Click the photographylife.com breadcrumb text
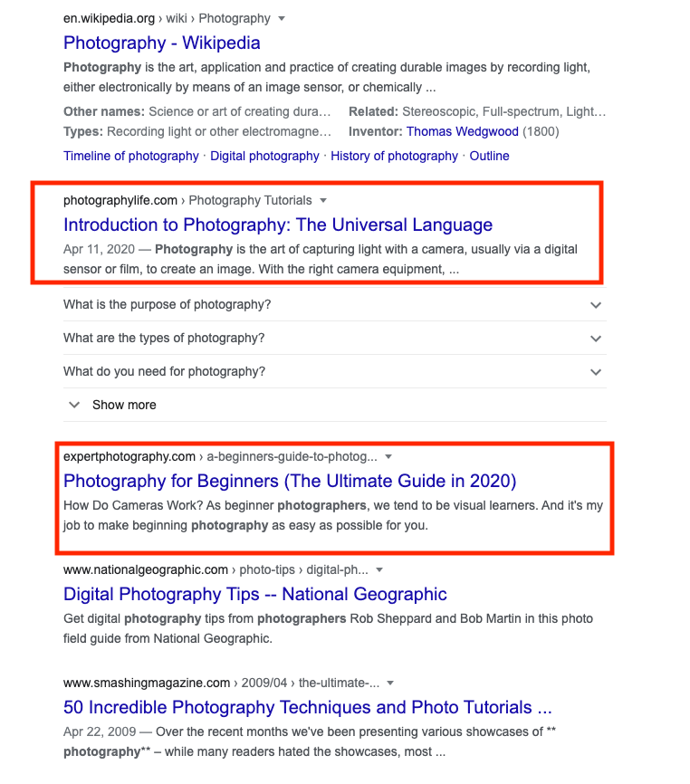Viewport: 690px width, 784px height. pyautogui.click(x=120, y=200)
